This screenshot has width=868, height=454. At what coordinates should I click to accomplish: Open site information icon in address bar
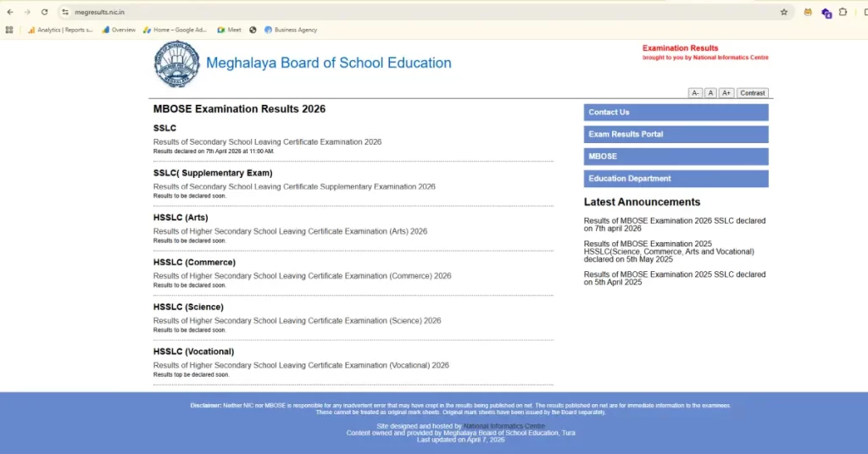pos(65,12)
